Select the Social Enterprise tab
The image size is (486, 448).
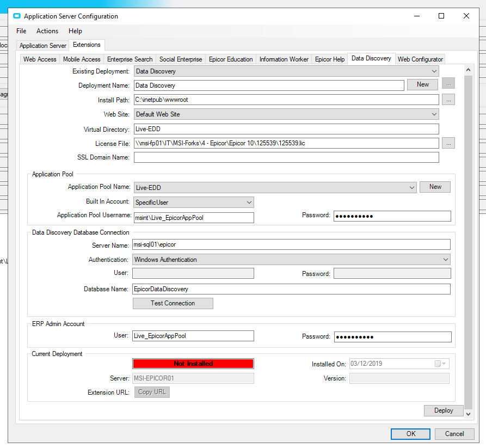[181, 59]
